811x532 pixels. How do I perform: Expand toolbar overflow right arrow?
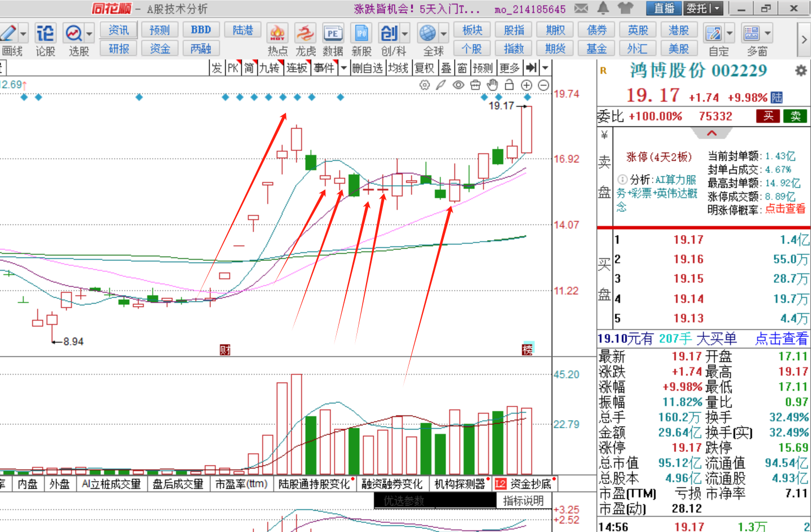click(x=804, y=39)
